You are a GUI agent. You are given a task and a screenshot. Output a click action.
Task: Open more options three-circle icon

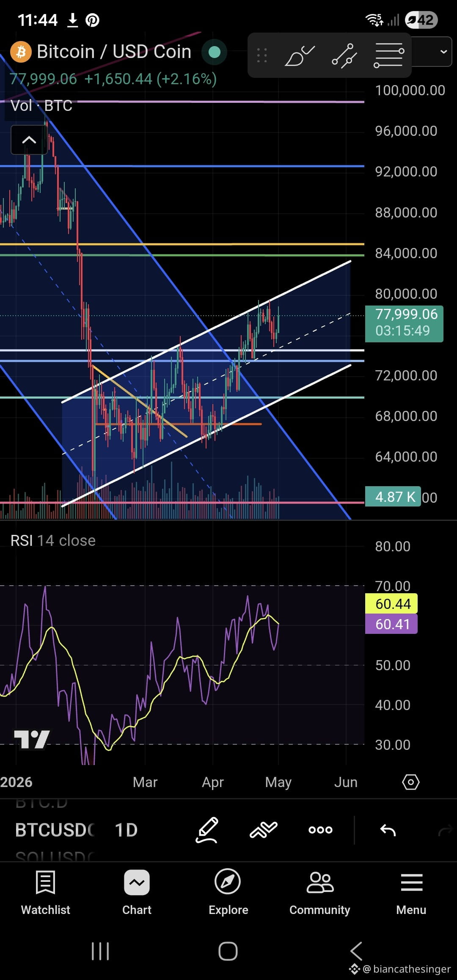tap(320, 830)
